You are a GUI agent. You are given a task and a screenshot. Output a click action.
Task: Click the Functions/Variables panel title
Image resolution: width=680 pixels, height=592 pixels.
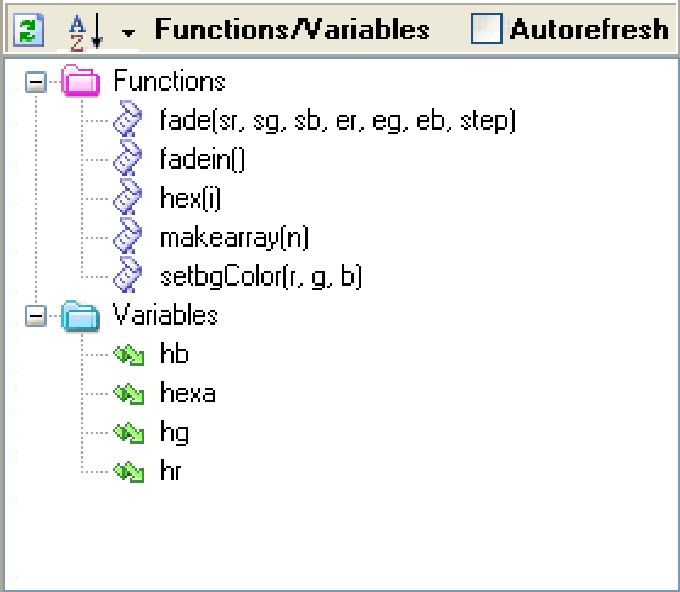(x=292, y=29)
